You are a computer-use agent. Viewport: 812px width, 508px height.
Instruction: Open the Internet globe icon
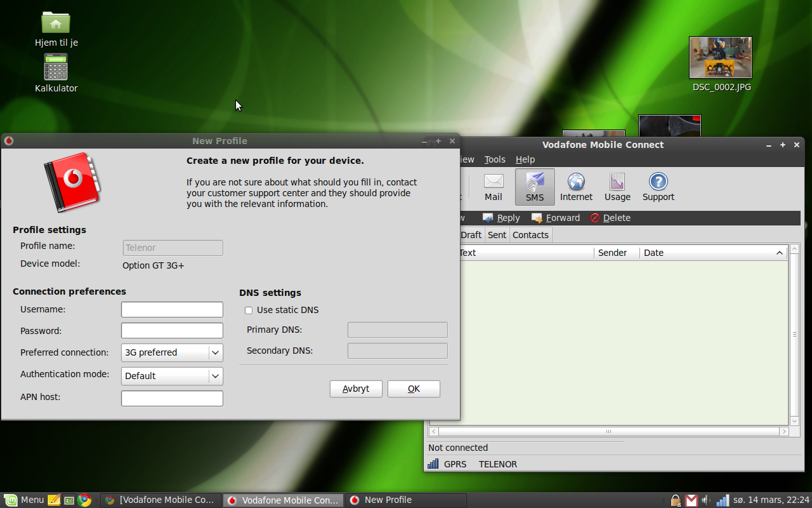pos(576,187)
